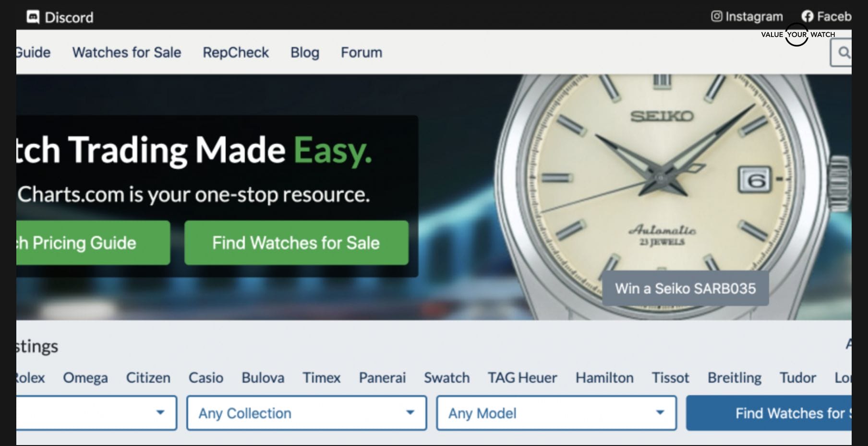This screenshot has height=446, width=868.
Task: Open the Instagram icon link
Action: coord(716,16)
